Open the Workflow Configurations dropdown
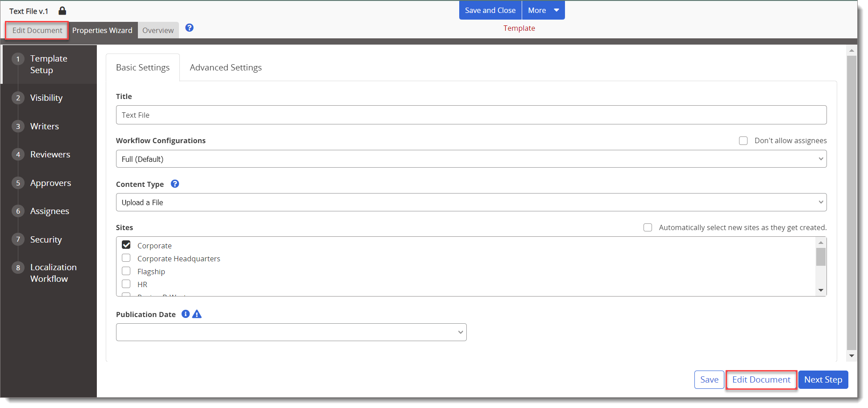 (471, 159)
